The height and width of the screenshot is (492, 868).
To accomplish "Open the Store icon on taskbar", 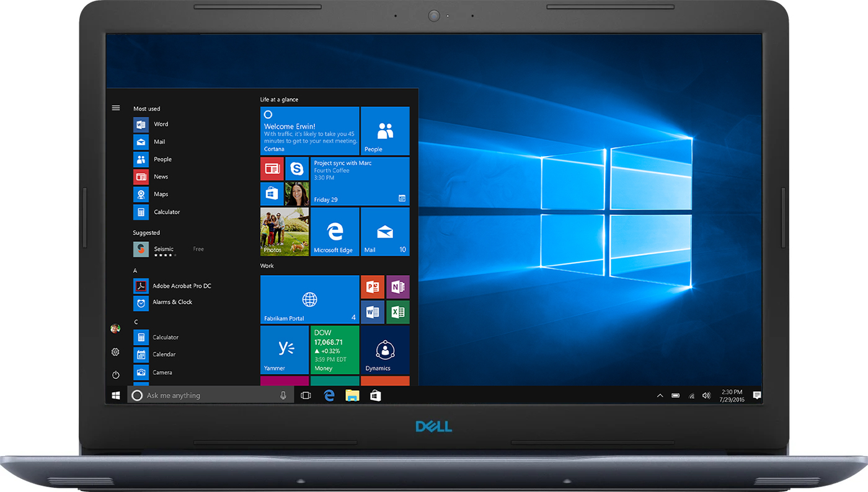I will tap(375, 395).
